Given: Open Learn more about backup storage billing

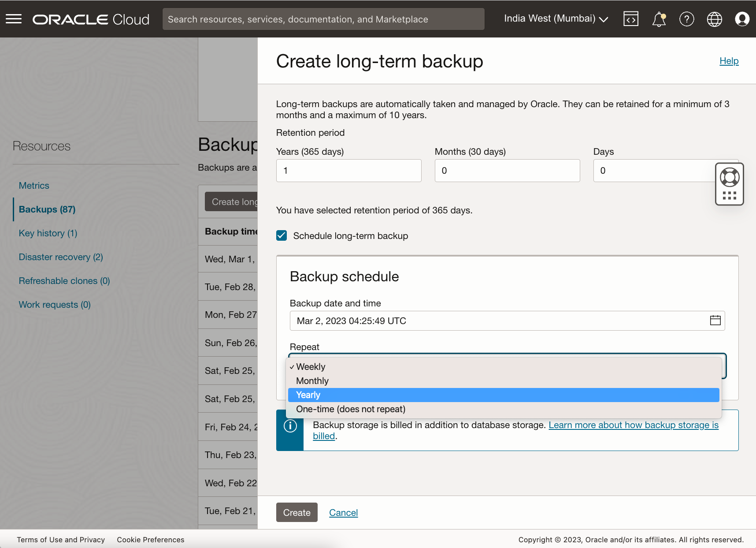Looking at the screenshot, I should [x=633, y=425].
